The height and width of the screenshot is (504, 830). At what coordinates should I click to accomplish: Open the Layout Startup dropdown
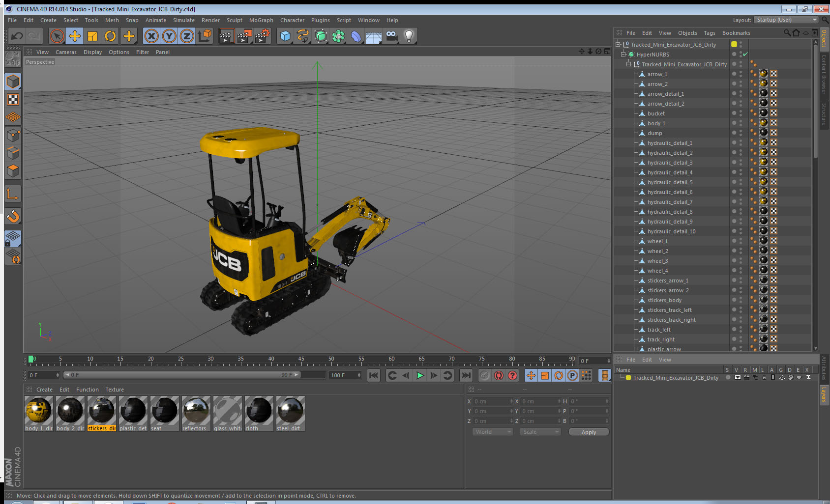point(786,20)
